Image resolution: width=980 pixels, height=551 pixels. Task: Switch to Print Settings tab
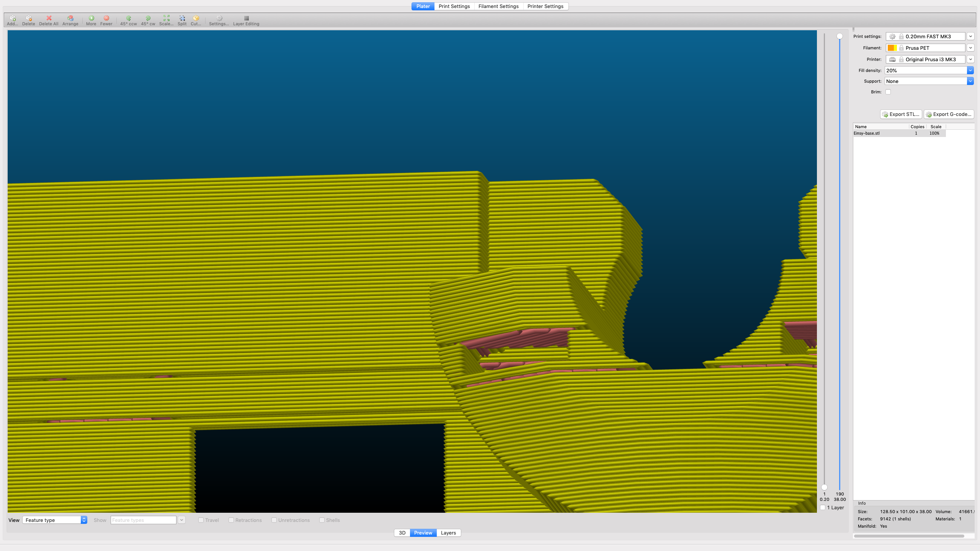(454, 6)
